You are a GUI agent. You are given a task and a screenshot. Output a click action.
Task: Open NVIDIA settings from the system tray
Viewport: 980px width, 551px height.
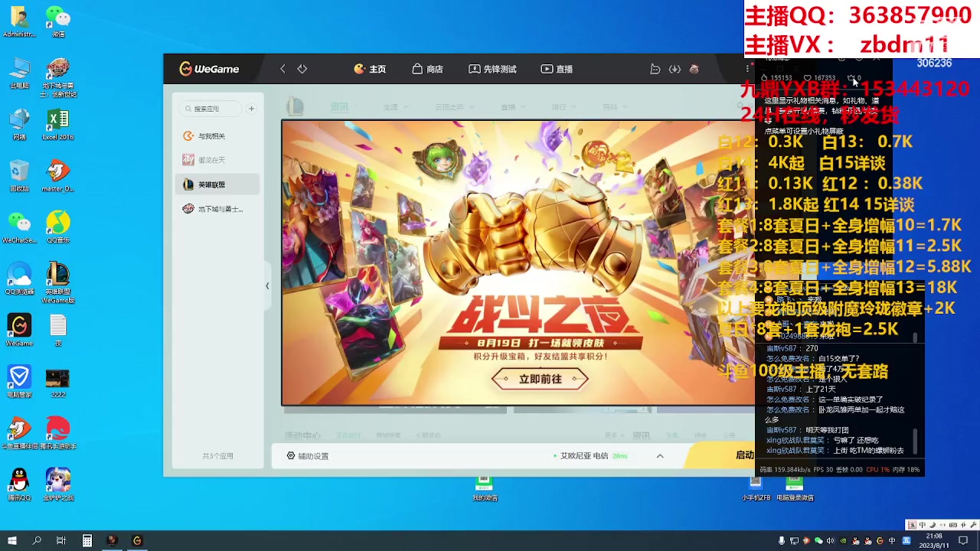(843, 541)
